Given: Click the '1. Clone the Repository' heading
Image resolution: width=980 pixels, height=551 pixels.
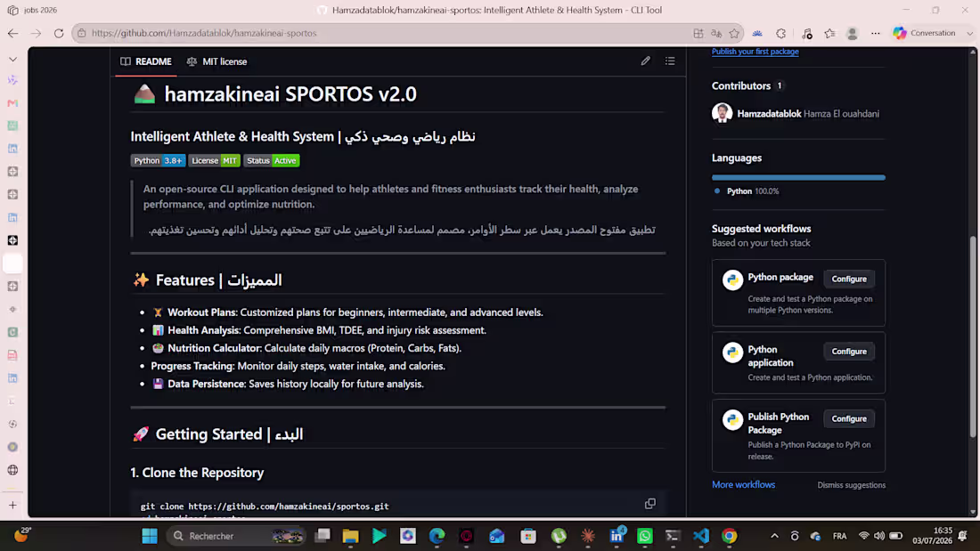Looking at the screenshot, I should coord(197,473).
